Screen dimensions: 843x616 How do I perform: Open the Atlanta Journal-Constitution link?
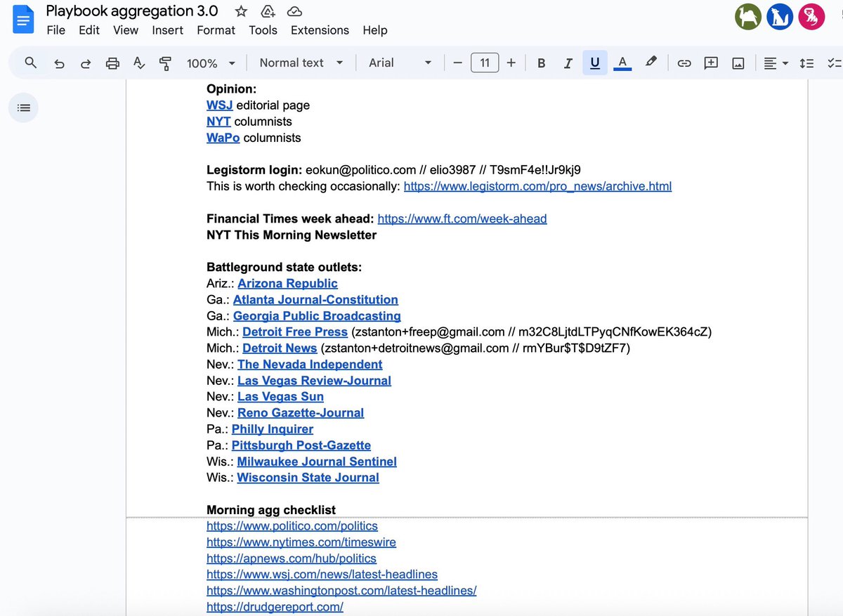(x=315, y=300)
